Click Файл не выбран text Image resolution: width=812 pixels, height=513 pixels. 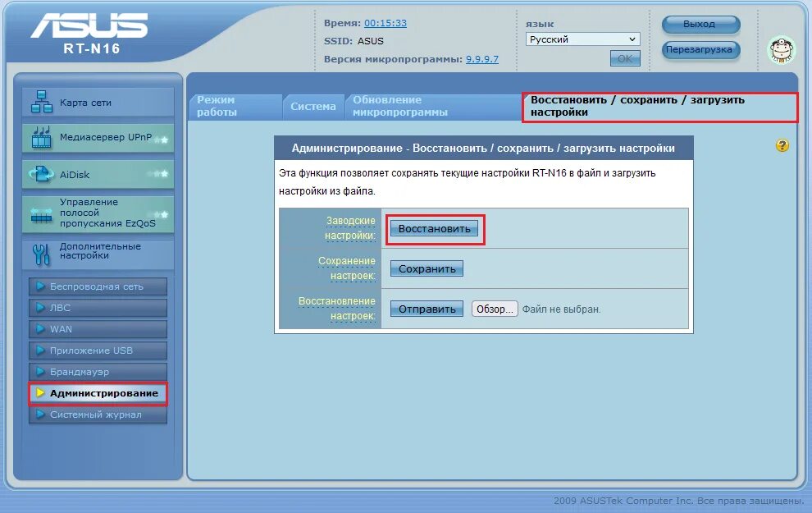pos(561,309)
